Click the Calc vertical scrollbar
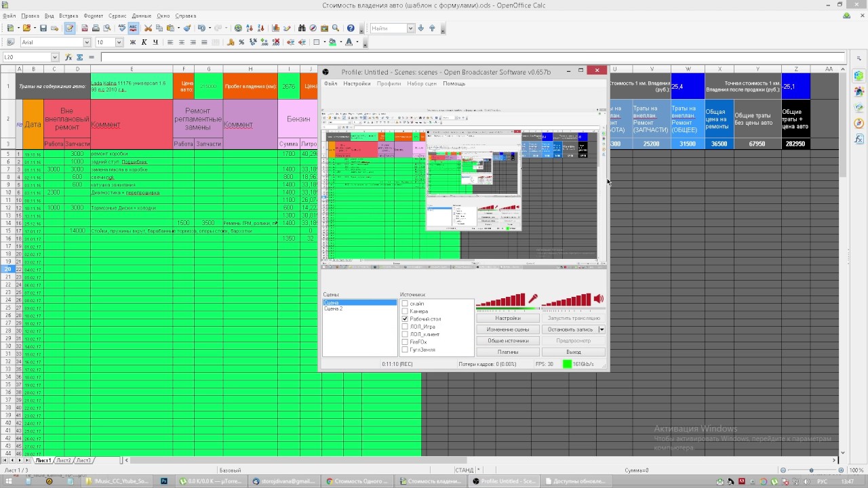Viewport: 868px width, 488px height. tap(843, 261)
